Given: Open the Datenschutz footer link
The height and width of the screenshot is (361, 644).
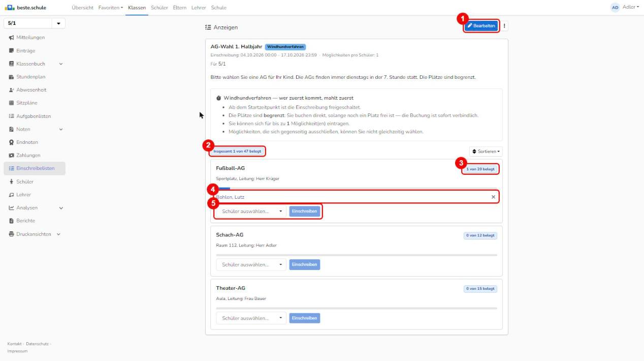Looking at the screenshot, I should coord(37,344).
